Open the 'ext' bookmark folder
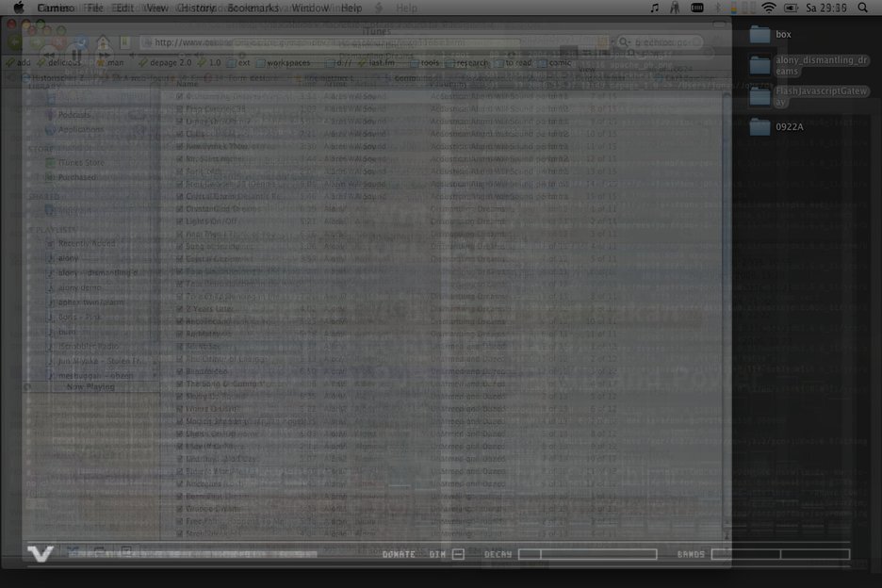Viewport: 882px width, 588px height. tap(239, 62)
